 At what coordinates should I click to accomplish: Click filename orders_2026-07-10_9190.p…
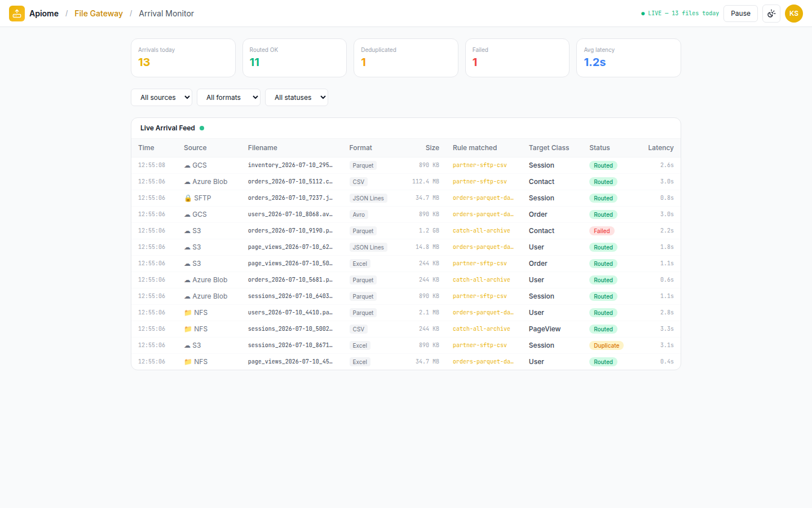click(290, 231)
